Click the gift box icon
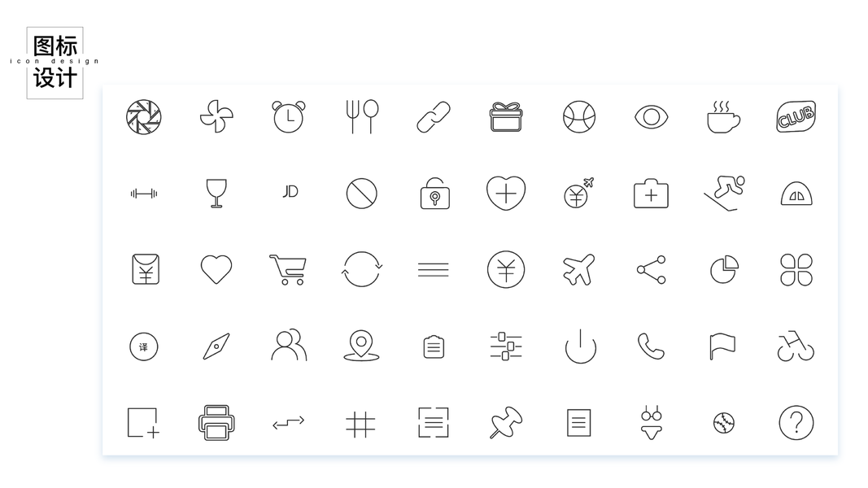This screenshot has width=868, height=488. point(506,117)
